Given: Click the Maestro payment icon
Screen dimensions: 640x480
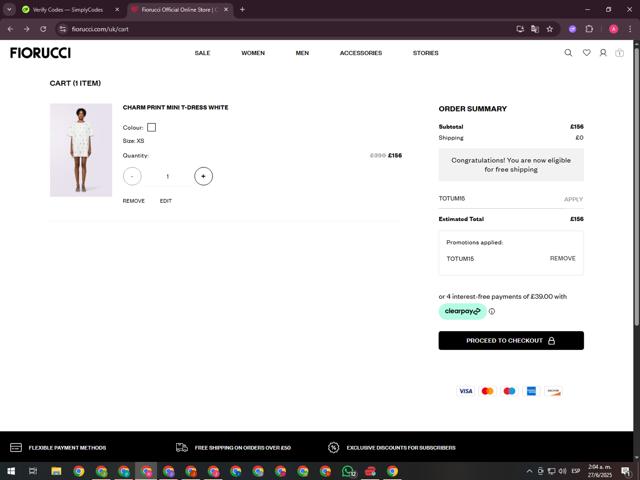Looking at the screenshot, I should pyautogui.click(x=509, y=391).
